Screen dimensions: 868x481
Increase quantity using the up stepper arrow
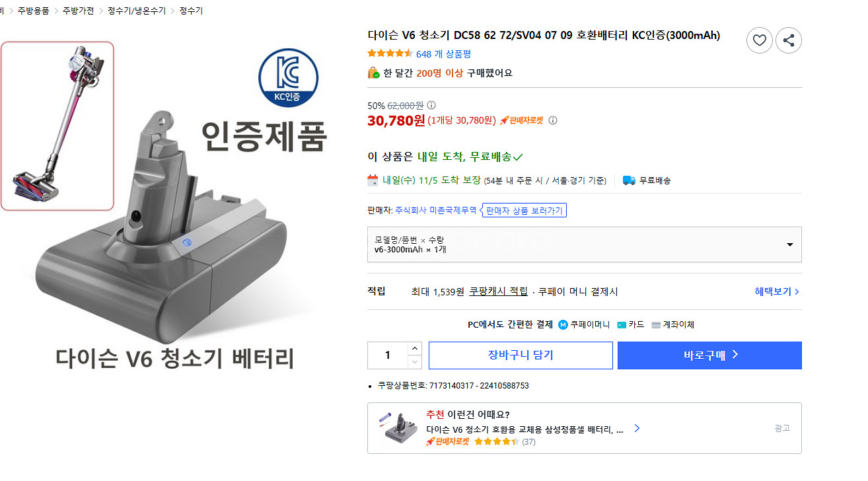[x=416, y=348]
